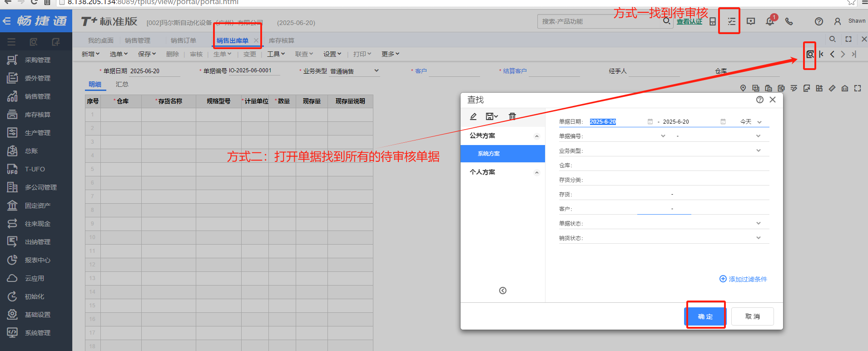Open the pending tasks checklist icon
Viewport: 868px width, 351px height.
click(x=731, y=21)
